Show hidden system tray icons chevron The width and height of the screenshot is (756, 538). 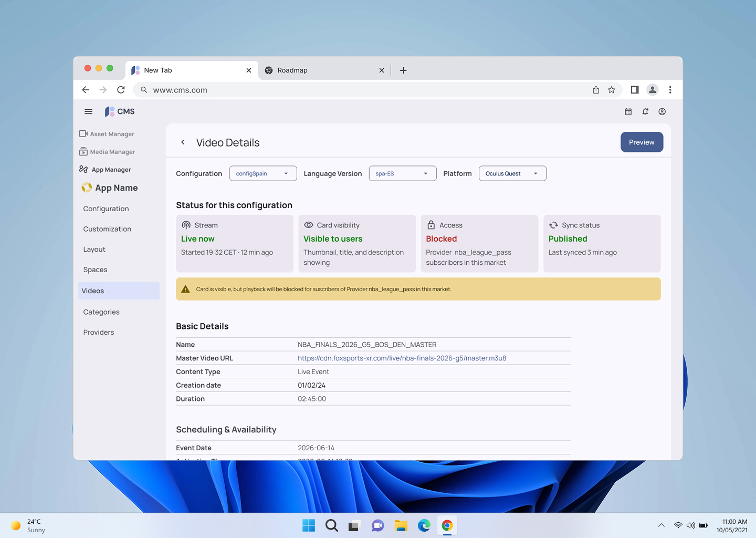tap(661, 525)
